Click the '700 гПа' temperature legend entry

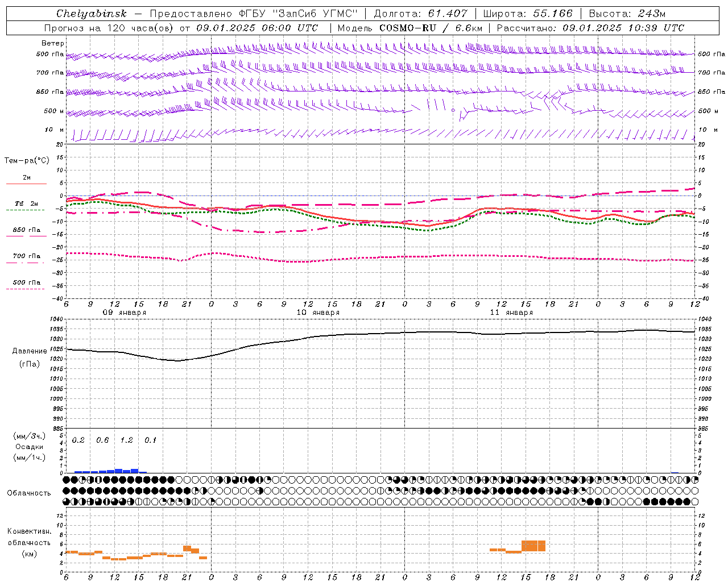pyautogui.click(x=26, y=256)
